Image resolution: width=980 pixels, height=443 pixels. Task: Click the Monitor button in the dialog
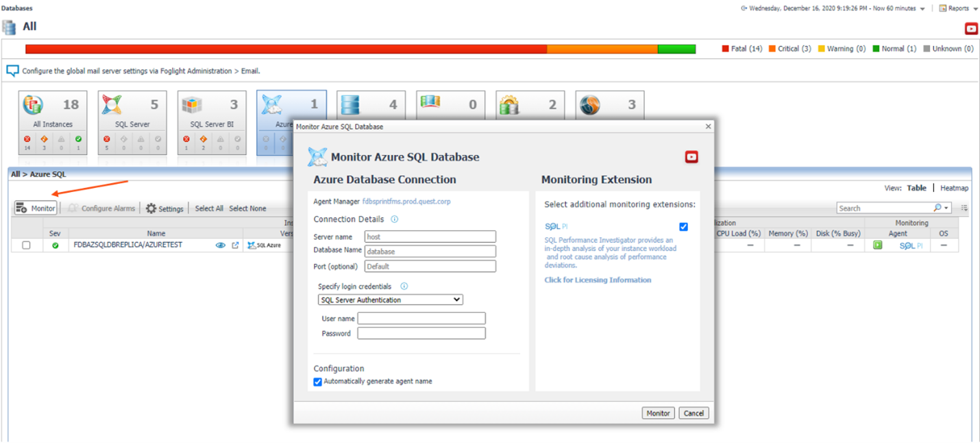click(658, 414)
